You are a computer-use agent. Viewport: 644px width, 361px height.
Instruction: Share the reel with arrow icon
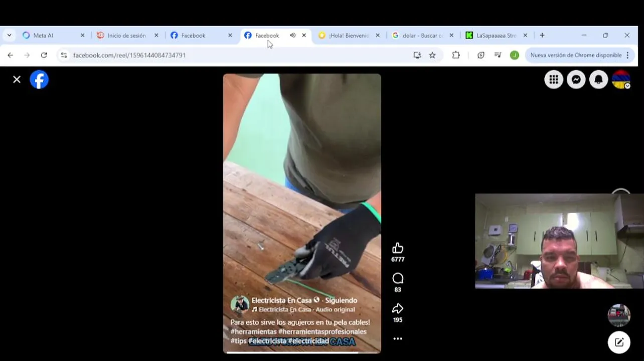click(398, 308)
